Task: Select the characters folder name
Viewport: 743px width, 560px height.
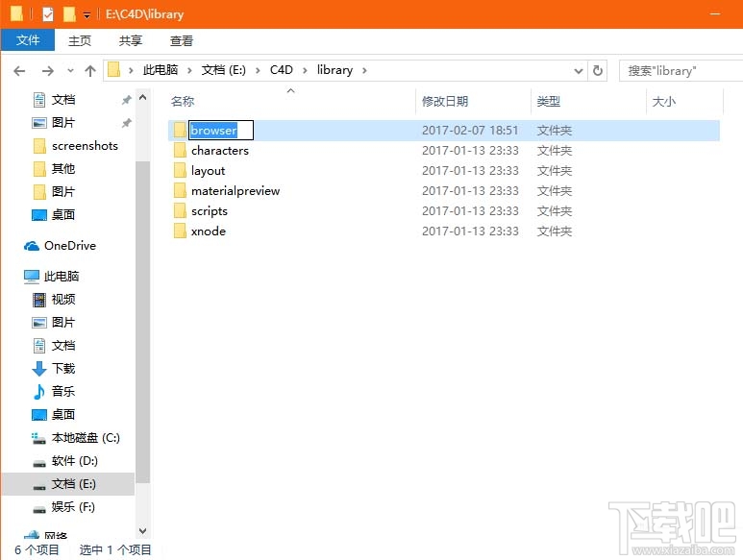Action: (220, 151)
